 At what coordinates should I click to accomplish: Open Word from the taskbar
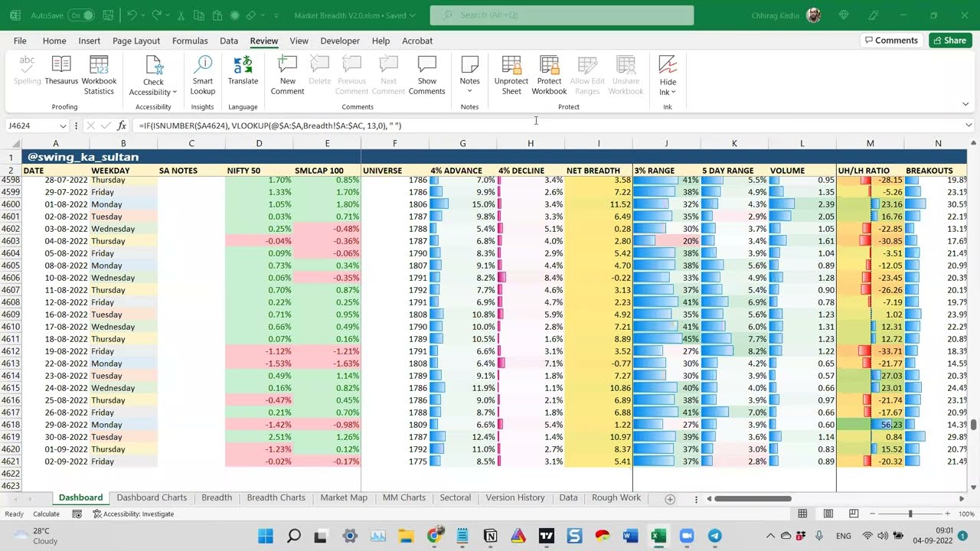(x=630, y=536)
